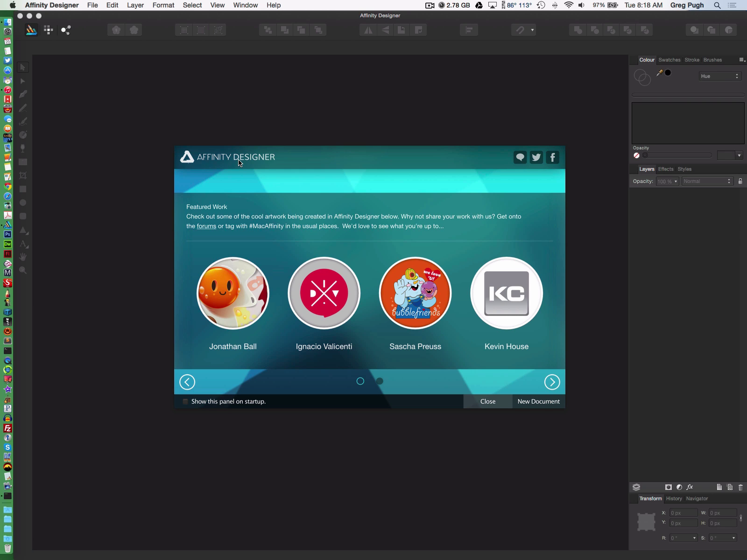The height and width of the screenshot is (560, 747).
Task: Open the forum speech bubble icon
Action: pos(520,157)
